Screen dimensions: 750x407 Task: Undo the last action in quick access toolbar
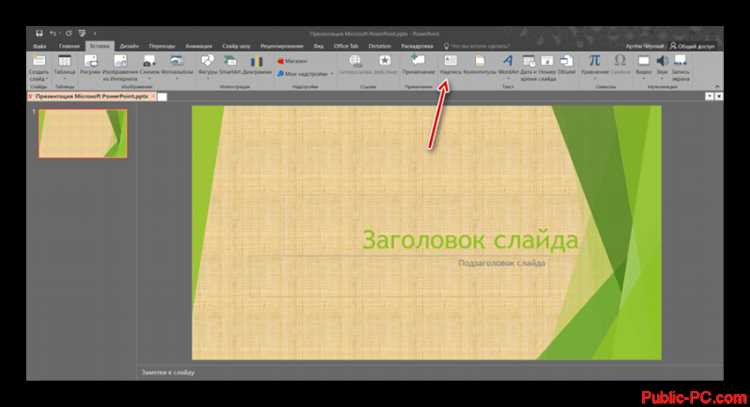53,33
